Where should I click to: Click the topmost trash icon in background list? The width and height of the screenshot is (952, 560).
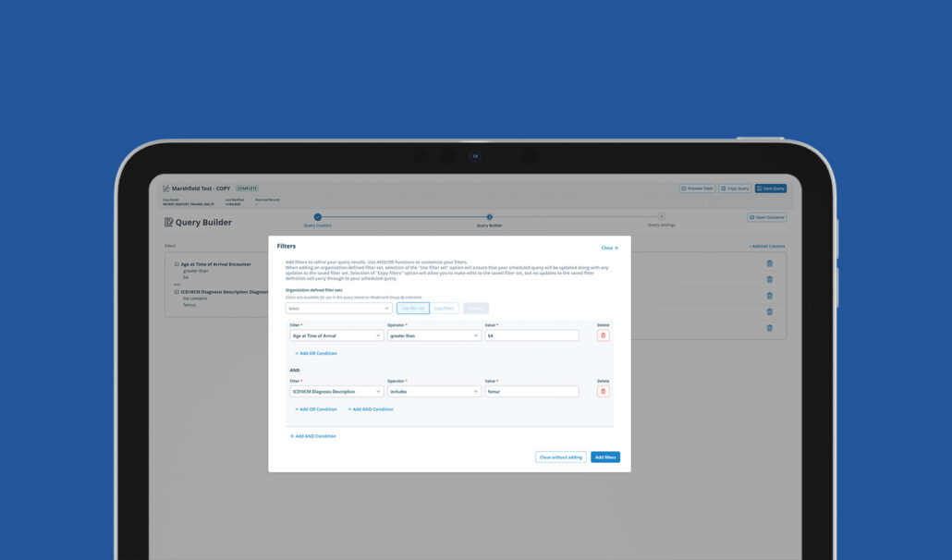769,263
